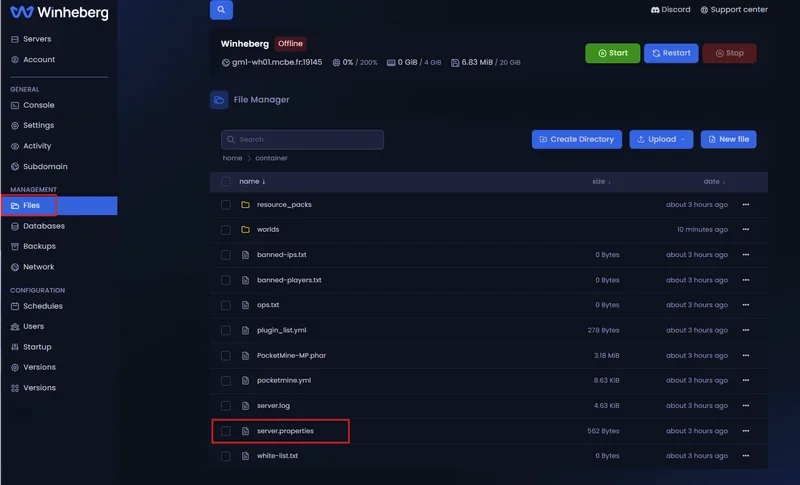This screenshot has height=485, width=800.
Task: Click Create Directory button
Action: coord(577,139)
